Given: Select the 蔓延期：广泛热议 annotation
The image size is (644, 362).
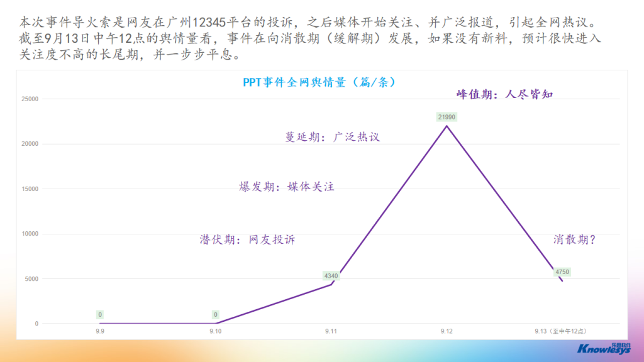Looking at the screenshot, I should 333,137.
